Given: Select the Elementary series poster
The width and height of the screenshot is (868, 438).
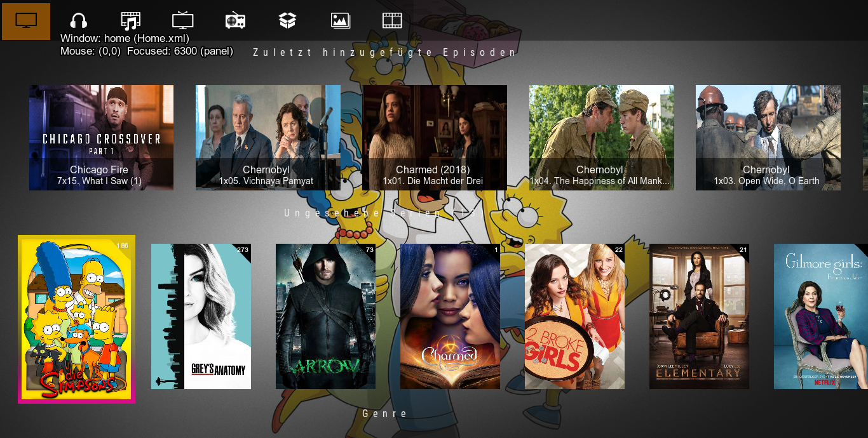Looking at the screenshot, I should [x=699, y=316].
